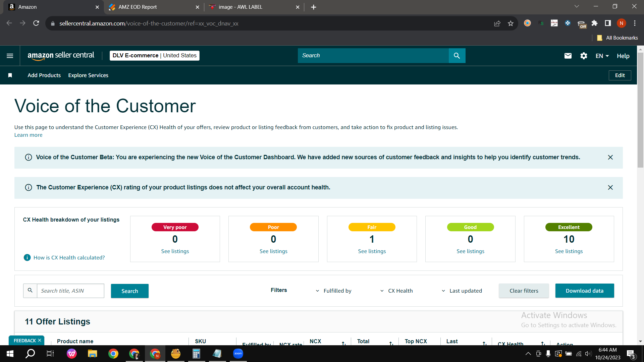
Task: Reload the page with the browser refresh icon
Action: click(x=36, y=23)
